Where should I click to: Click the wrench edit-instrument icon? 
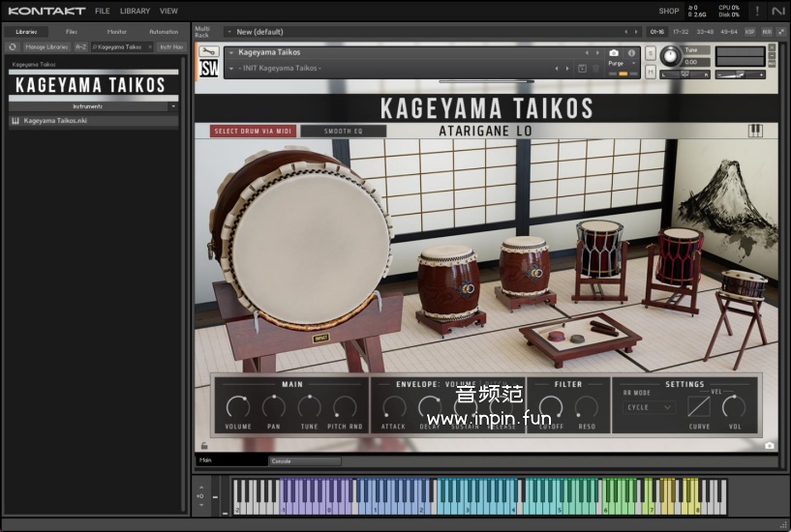tap(208, 53)
